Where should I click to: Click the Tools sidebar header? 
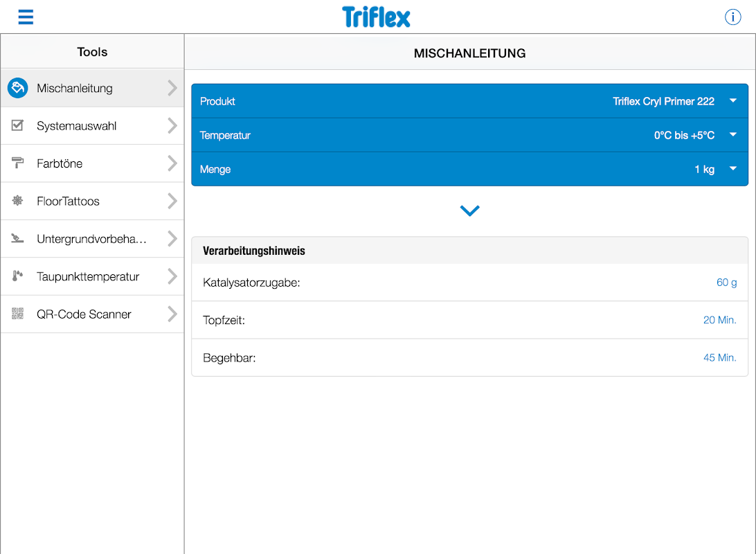pos(92,51)
